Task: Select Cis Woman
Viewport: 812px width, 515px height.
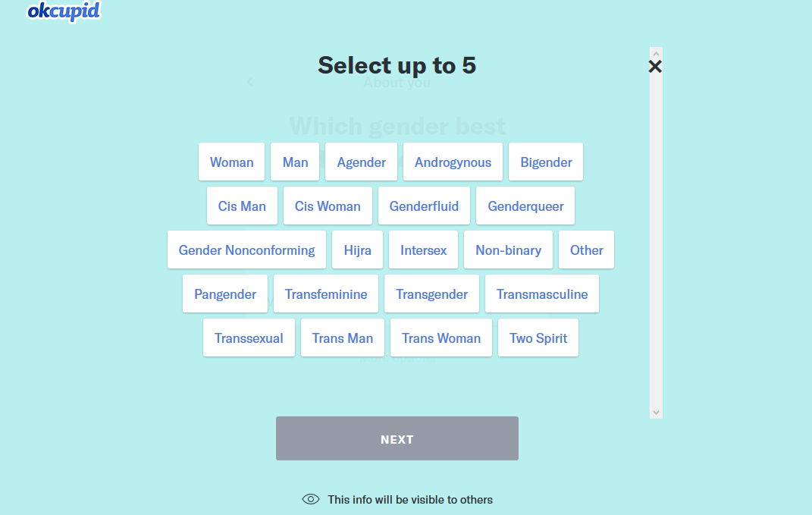Action: pos(328,206)
